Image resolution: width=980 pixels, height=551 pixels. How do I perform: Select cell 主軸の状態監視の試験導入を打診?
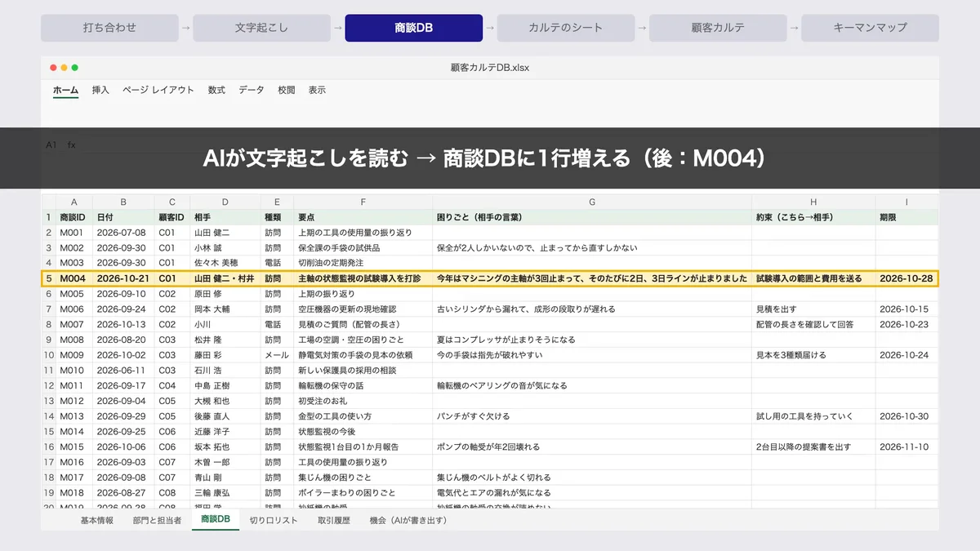tap(363, 278)
